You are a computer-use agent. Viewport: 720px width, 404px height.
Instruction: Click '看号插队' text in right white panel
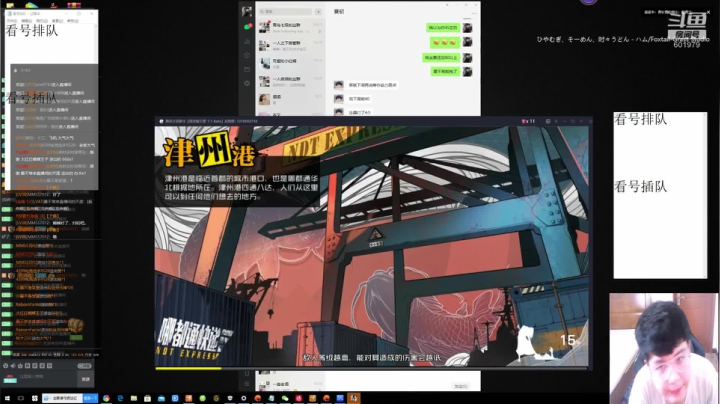click(x=640, y=186)
